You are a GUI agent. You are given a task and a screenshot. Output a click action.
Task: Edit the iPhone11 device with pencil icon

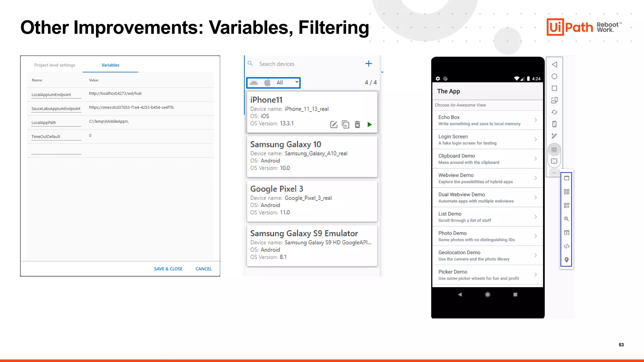point(334,125)
